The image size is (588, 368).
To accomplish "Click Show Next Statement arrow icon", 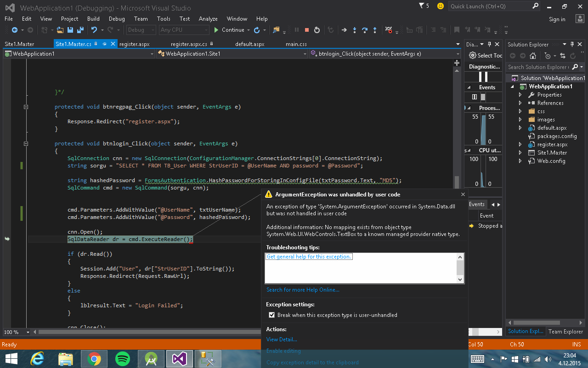I will 344,30.
